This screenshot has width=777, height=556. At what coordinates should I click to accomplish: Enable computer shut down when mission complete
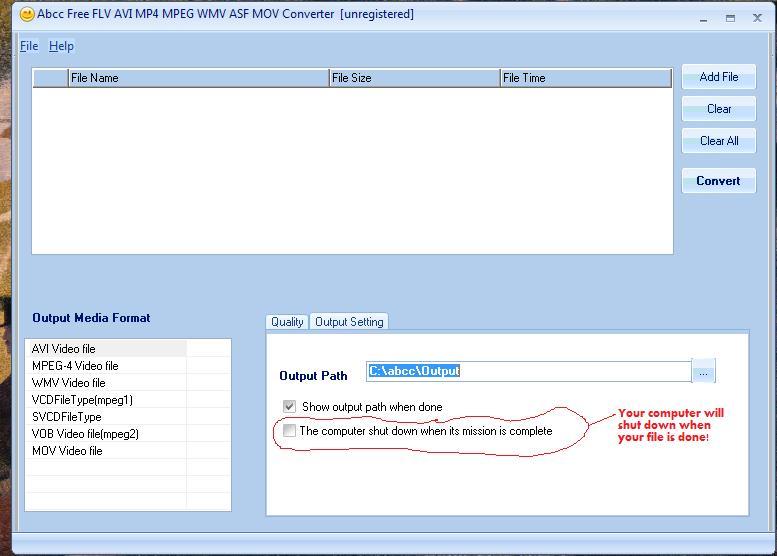pyautogui.click(x=289, y=431)
